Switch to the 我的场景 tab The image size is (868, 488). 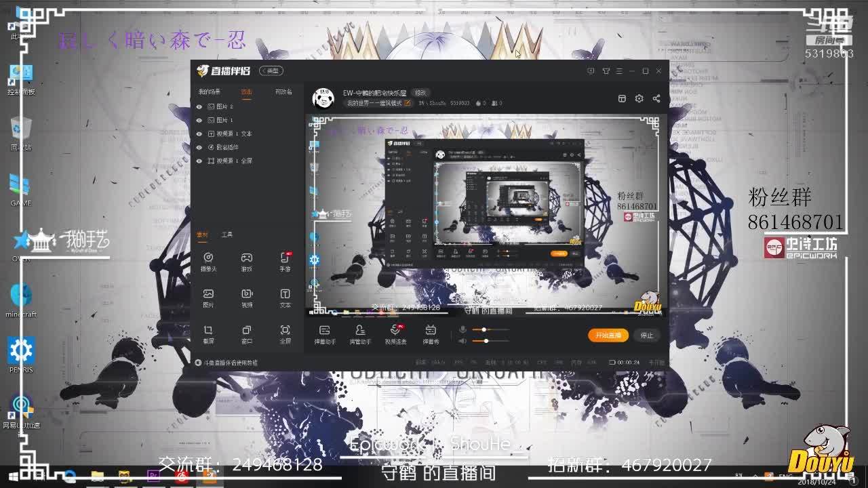coord(209,91)
